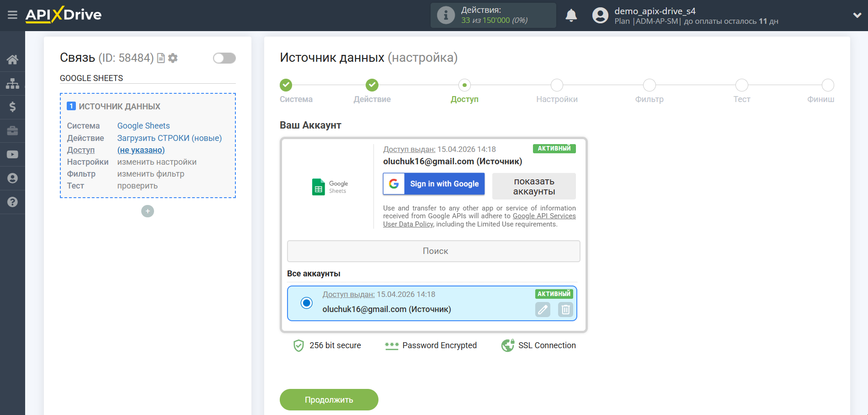868x415 pixels.
Task: Click the показать аккаунты button
Action: pyautogui.click(x=533, y=186)
